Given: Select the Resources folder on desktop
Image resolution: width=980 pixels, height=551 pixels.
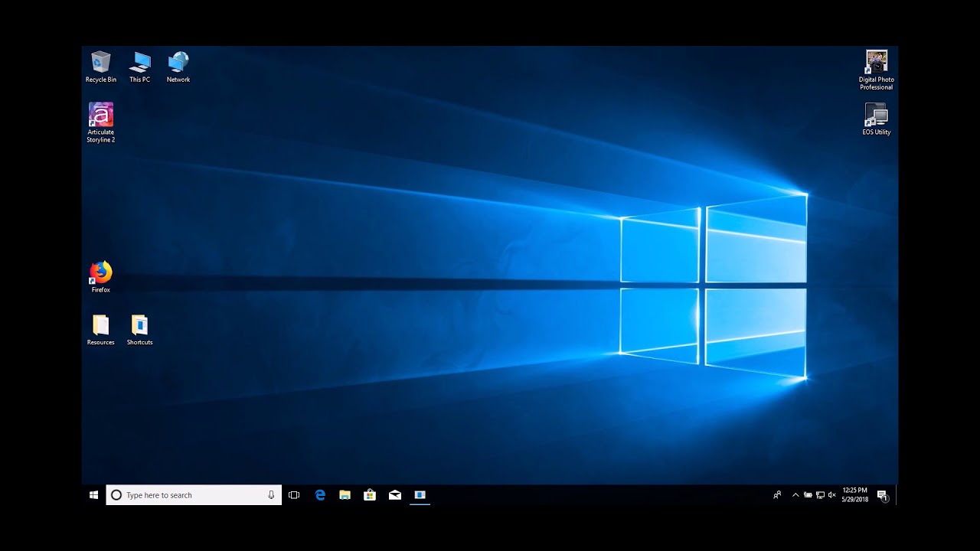Looking at the screenshot, I should 101,330.
